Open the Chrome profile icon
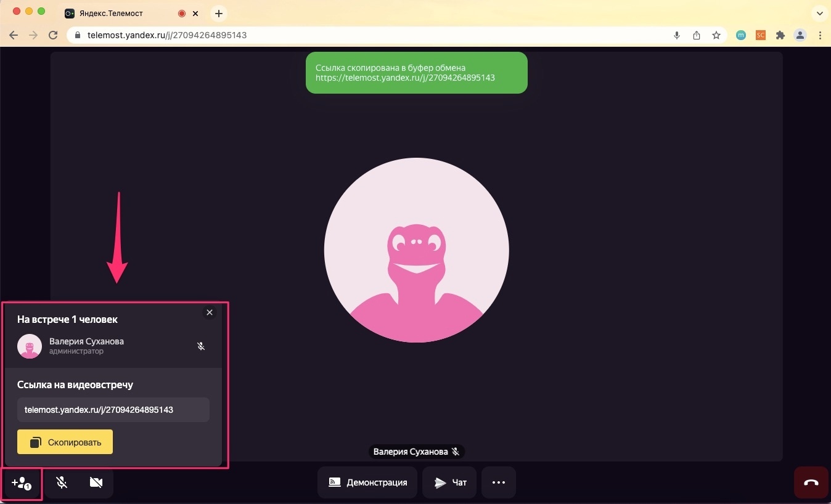The height and width of the screenshot is (504, 831). pos(800,35)
